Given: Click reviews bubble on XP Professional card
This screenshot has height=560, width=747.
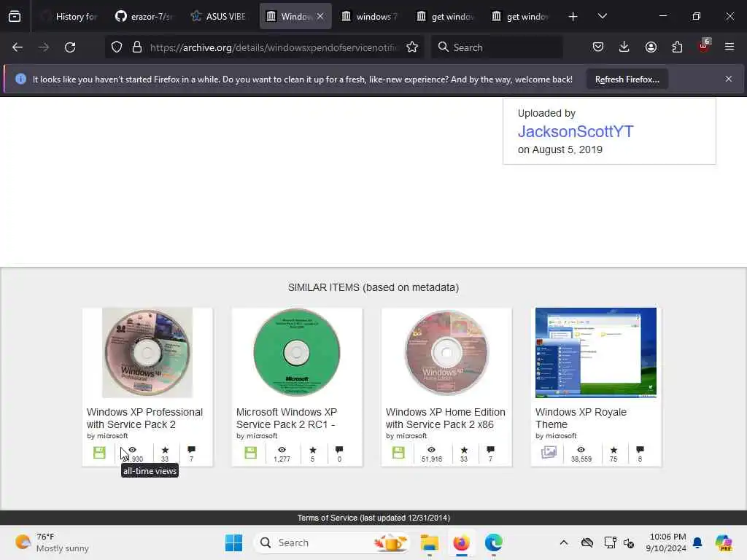Looking at the screenshot, I should point(192,449).
